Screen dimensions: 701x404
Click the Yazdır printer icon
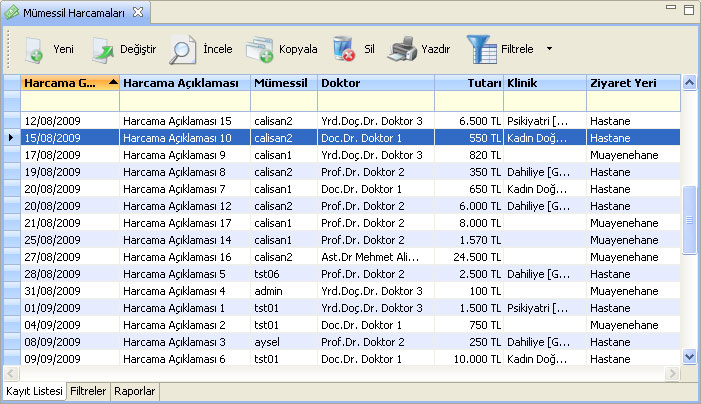pyautogui.click(x=402, y=48)
